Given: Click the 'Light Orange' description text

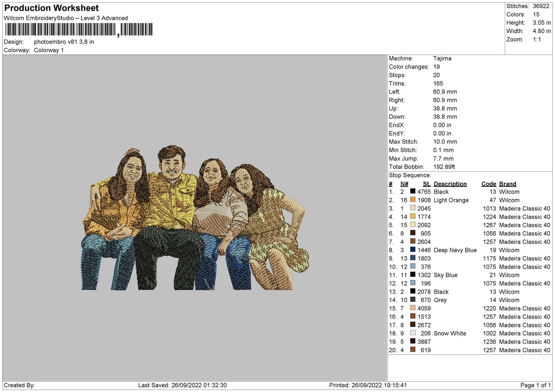Looking at the screenshot, I should pyautogui.click(x=451, y=200).
